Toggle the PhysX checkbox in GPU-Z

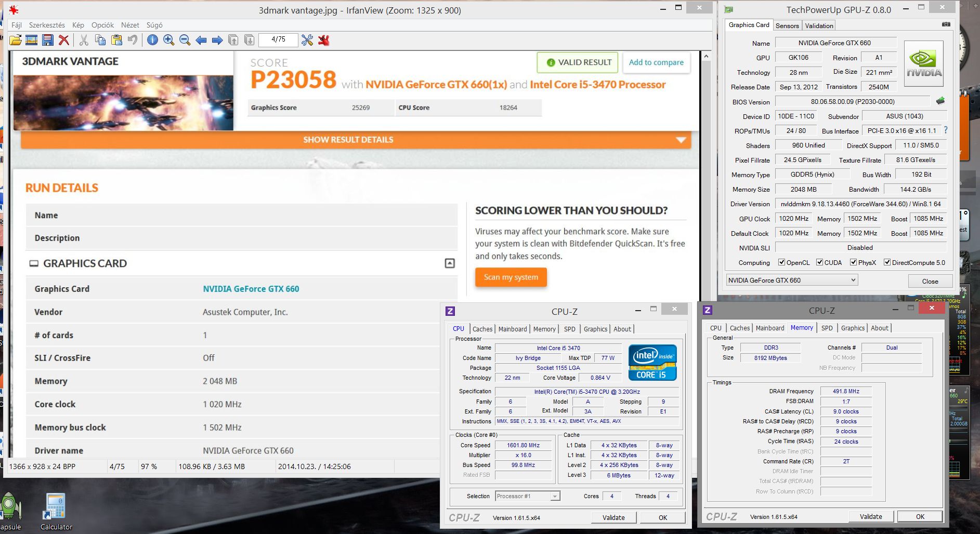(853, 262)
